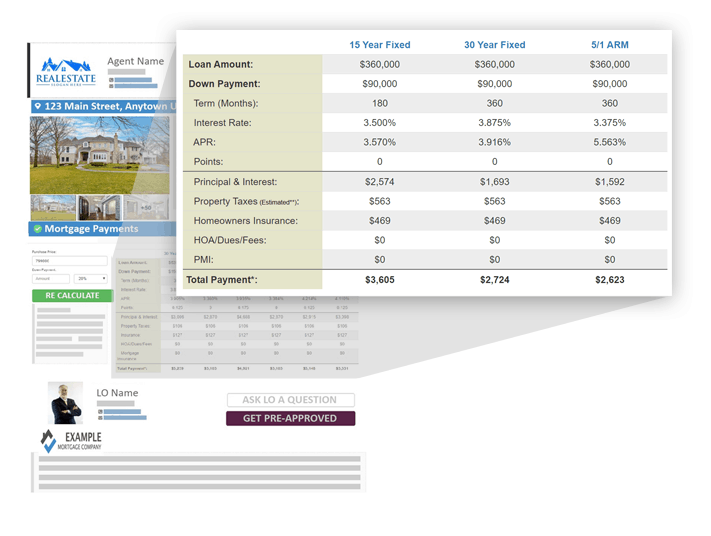
Task: Click the email icon under LO Name
Action: click(x=100, y=418)
